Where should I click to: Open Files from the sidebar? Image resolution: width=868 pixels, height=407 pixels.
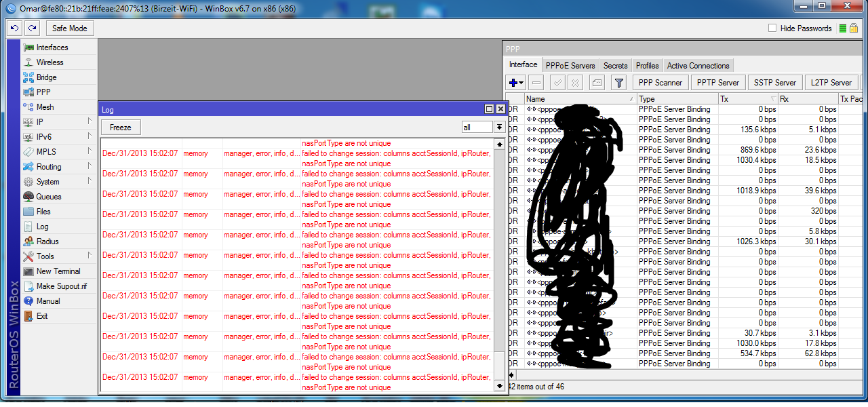tap(43, 212)
